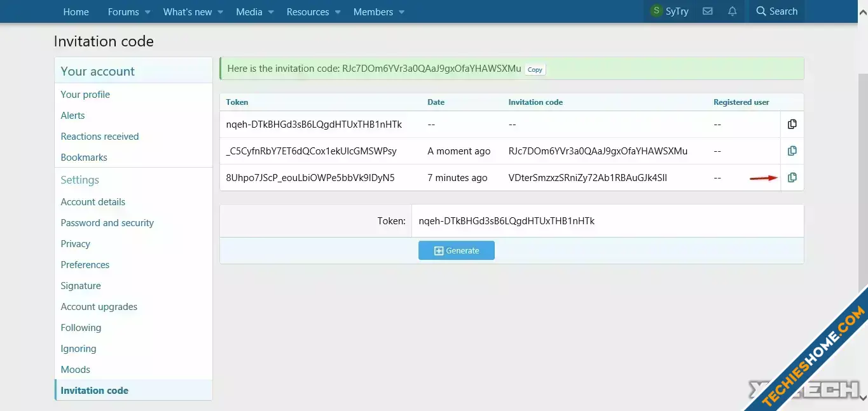Copy the invitation code VDterSmzxzSRniZy72Ab1RBAuGJk4SII row

tap(792, 178)
